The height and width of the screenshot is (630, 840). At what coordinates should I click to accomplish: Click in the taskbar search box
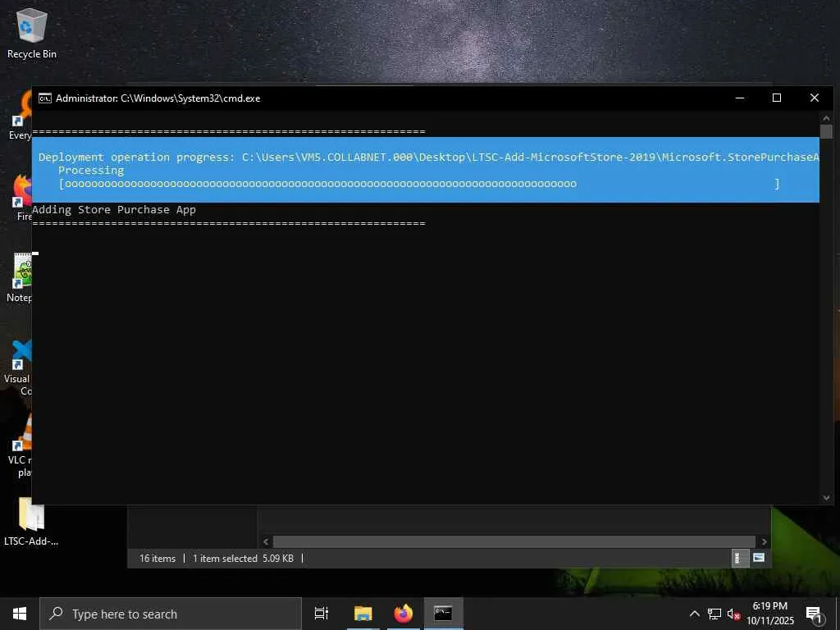click(x=171, y=614)
